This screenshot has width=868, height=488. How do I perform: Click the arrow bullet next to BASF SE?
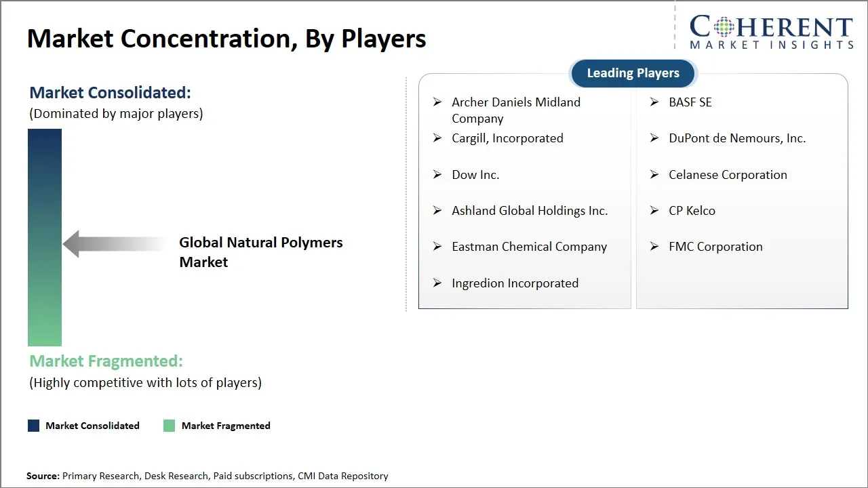(654, 102)
